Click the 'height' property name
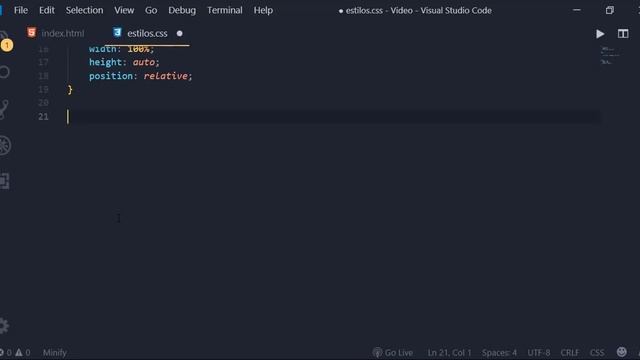The image size is (640, 360). 105,62
